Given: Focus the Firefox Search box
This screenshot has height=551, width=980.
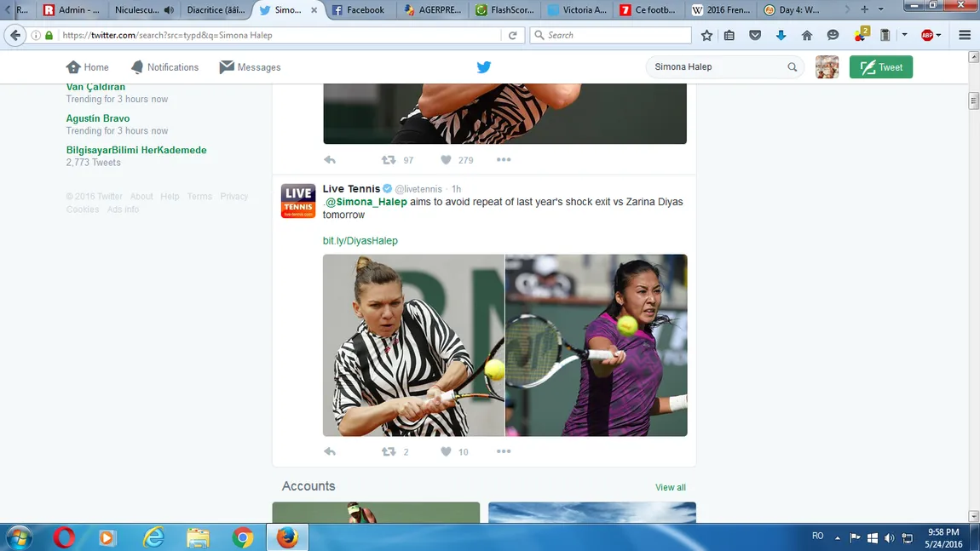Looking at the screenshot, I should [x=611, y=35].
